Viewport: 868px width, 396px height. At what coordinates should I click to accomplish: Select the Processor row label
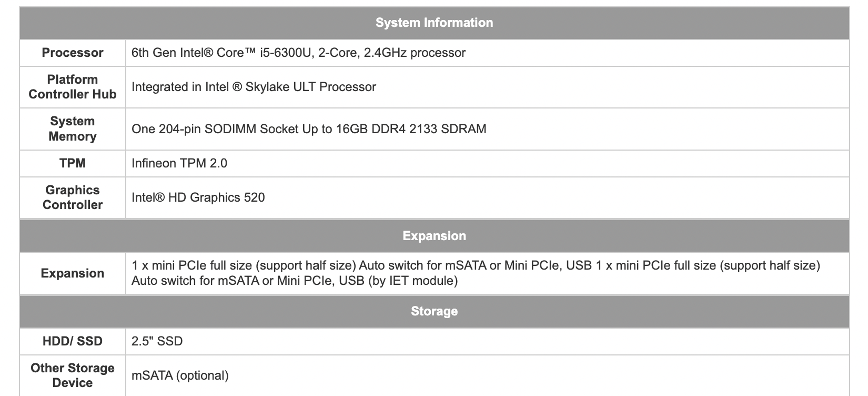pyautogui.click(x=73, y=53)
